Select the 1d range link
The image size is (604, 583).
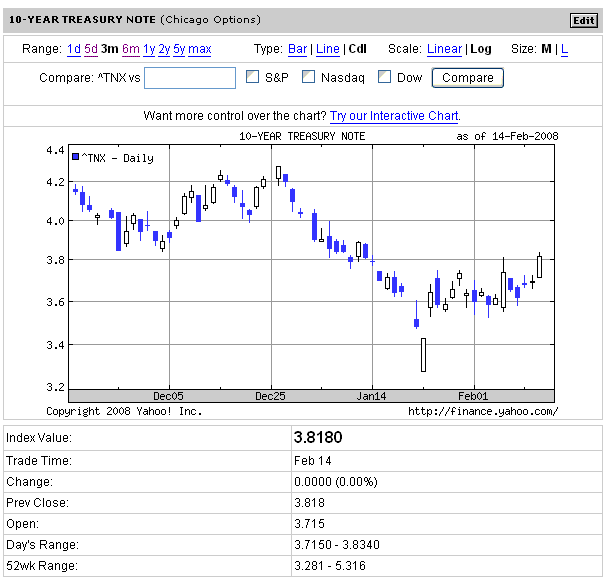pos(74,49)
